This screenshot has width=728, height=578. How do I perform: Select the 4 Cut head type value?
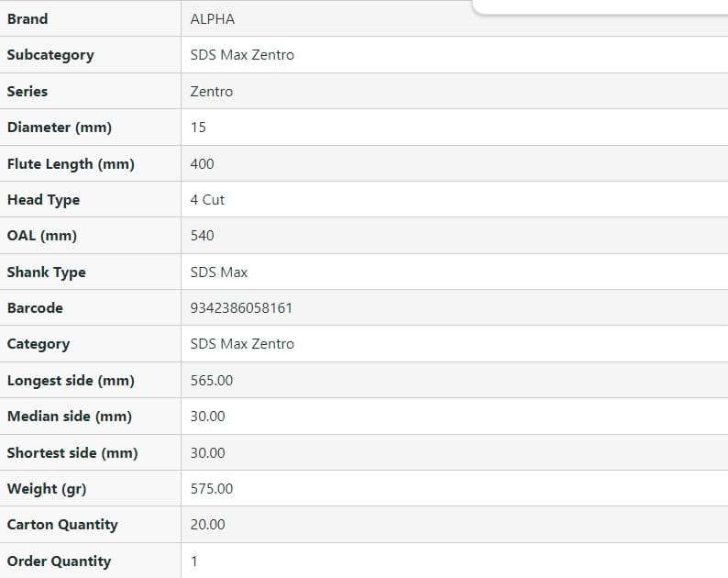[x=207, y=200]
